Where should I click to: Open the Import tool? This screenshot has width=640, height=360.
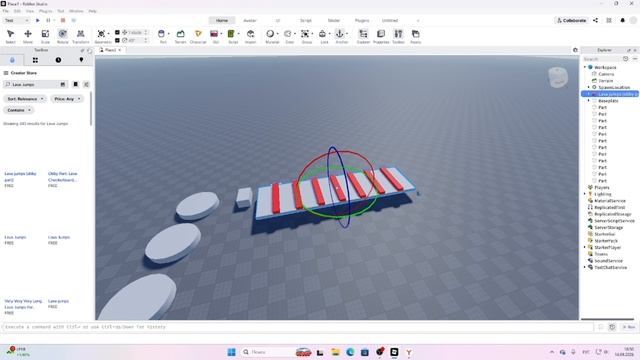point(251,36)
